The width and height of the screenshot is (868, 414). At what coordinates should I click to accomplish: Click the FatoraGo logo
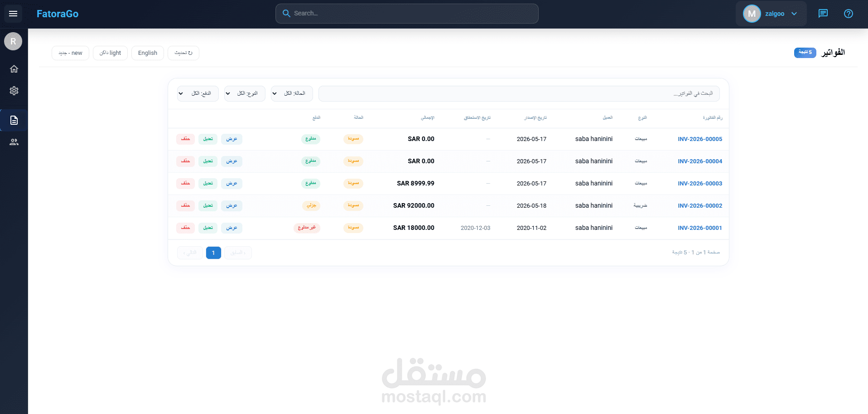58,14
